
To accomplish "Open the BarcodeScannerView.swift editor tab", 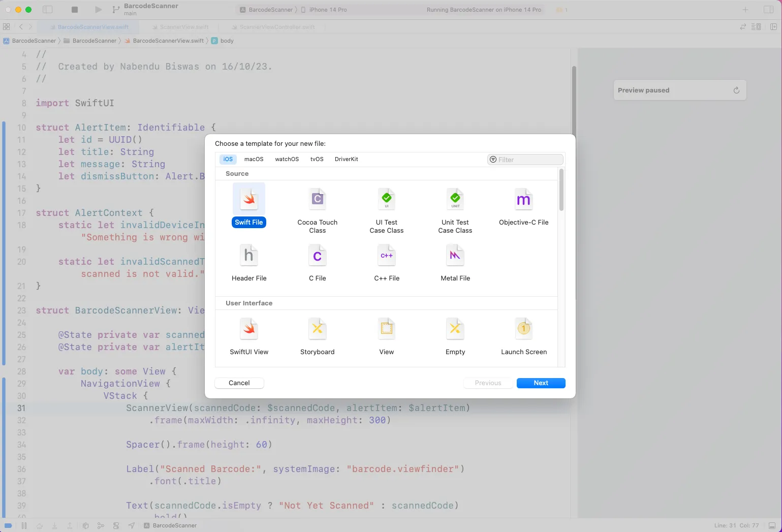I will (x=89, y=27).
